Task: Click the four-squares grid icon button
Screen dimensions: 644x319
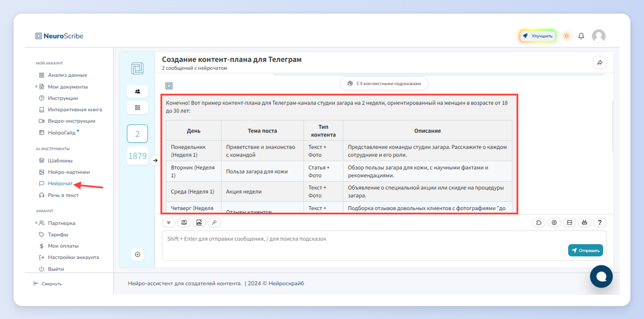Action: pyautogui.click(x=138, y=108)
